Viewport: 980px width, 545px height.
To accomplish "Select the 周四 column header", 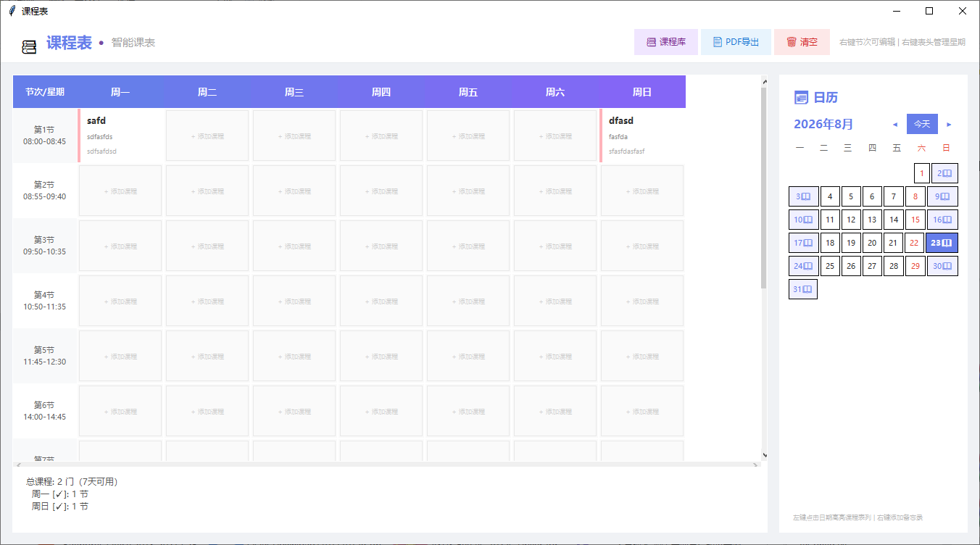I will click(381, 92).
